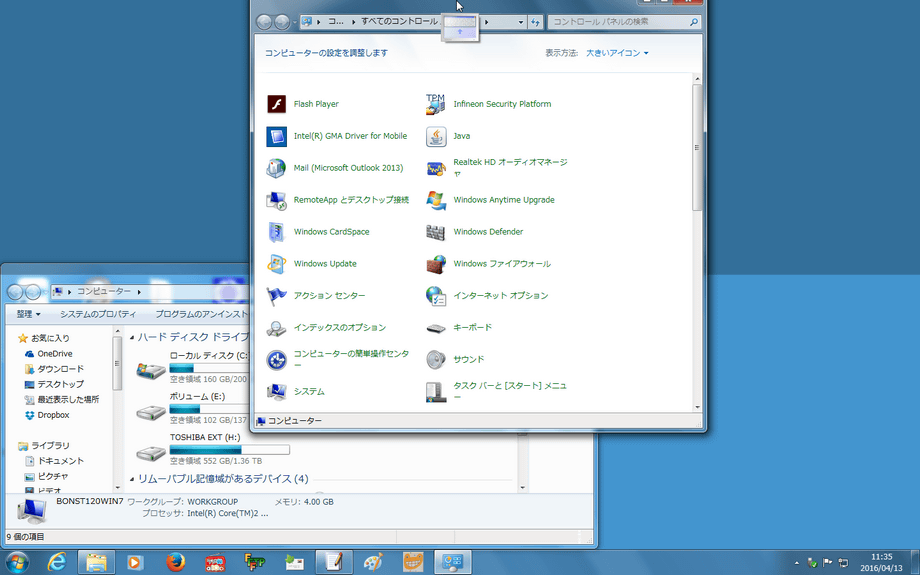
Task: Refresh the Control Panel address bar
Action: [535, 22]
